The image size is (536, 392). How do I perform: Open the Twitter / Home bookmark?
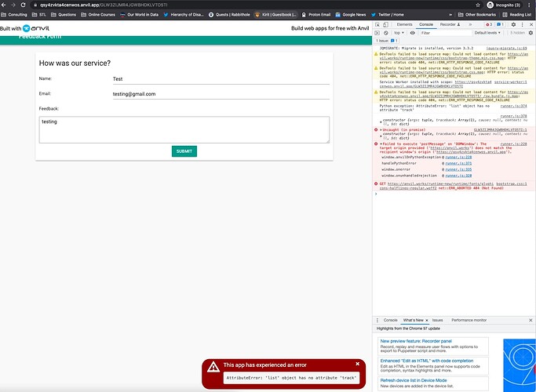click(388, 15)
